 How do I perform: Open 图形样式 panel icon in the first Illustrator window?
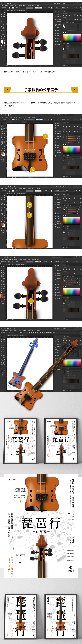[58, 41]
